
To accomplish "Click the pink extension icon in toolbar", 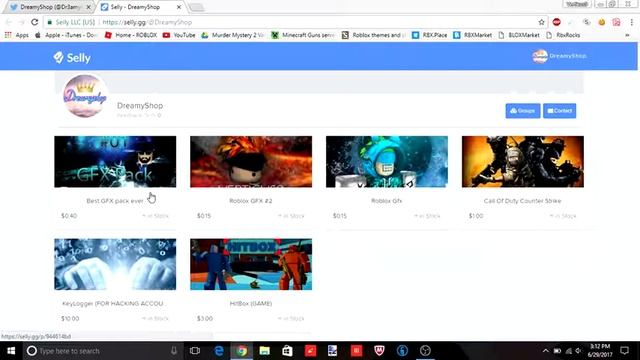I will coord(616,22).
